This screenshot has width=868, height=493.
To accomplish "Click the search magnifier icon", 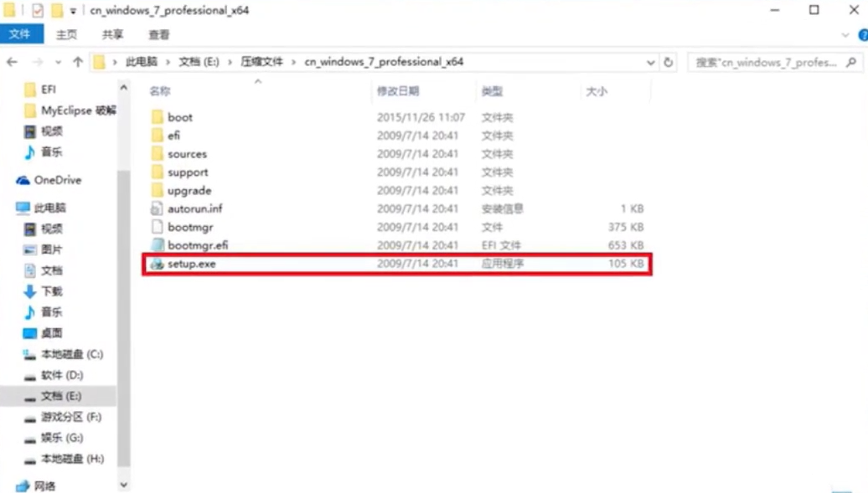I will (x=851, y=62).
